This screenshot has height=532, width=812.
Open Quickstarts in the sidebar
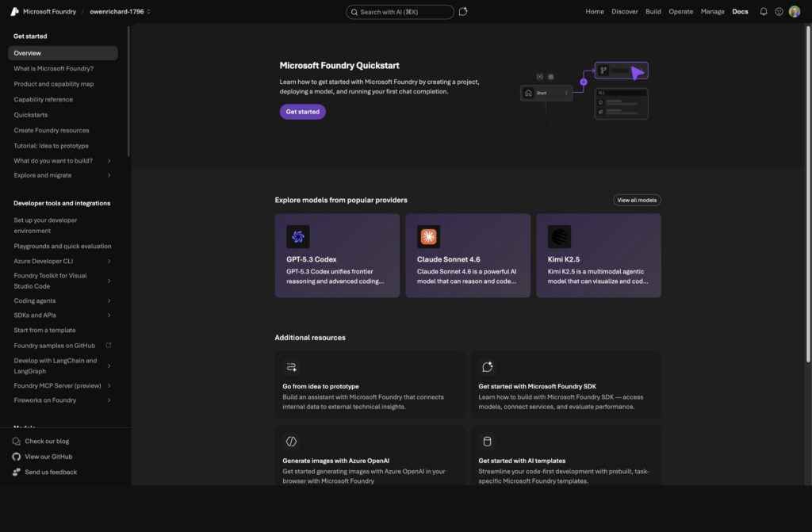(31, 115)
